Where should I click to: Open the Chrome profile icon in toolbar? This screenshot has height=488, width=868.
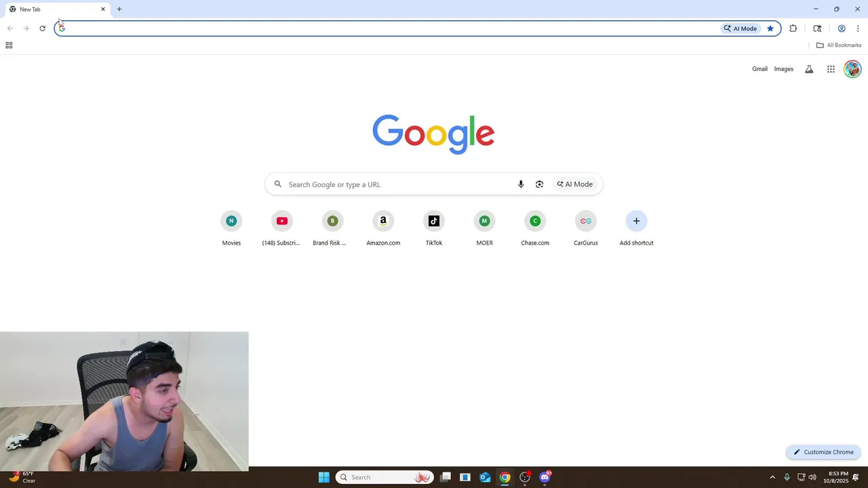[x=842, y=28]
